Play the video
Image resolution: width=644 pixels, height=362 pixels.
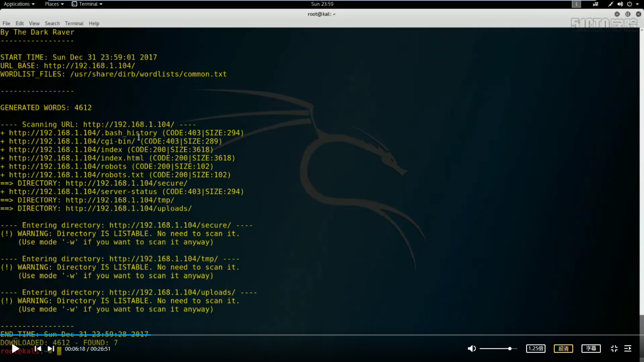tap(15, 349)
